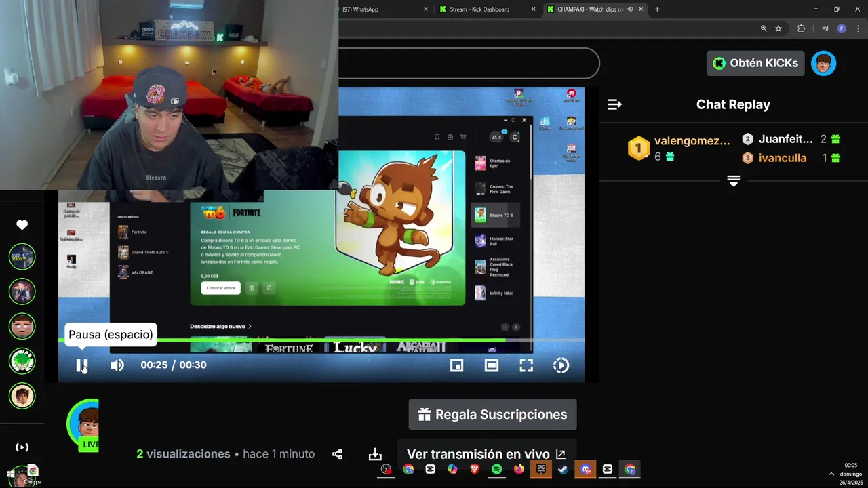
Task: Seek the green clip progress bar
Action: point(321,340)
